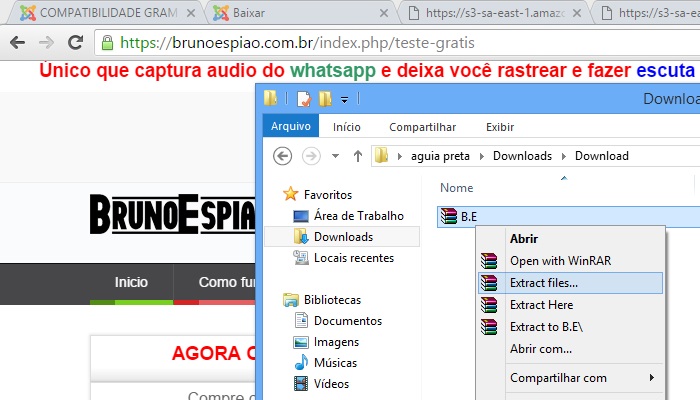
Task: Choose Extract Here from context menu
Action: coord(540,305)
